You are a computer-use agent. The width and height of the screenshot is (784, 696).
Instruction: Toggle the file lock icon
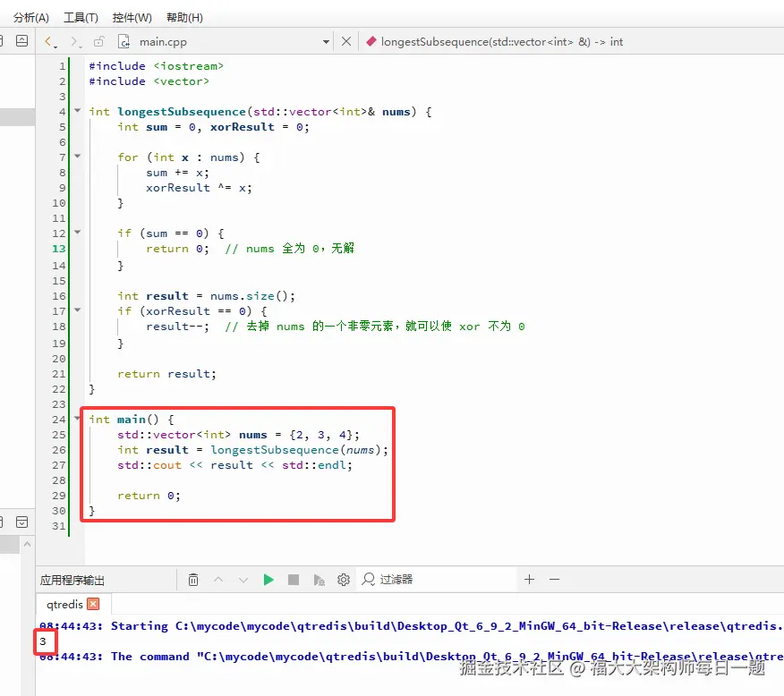(99, 41)
